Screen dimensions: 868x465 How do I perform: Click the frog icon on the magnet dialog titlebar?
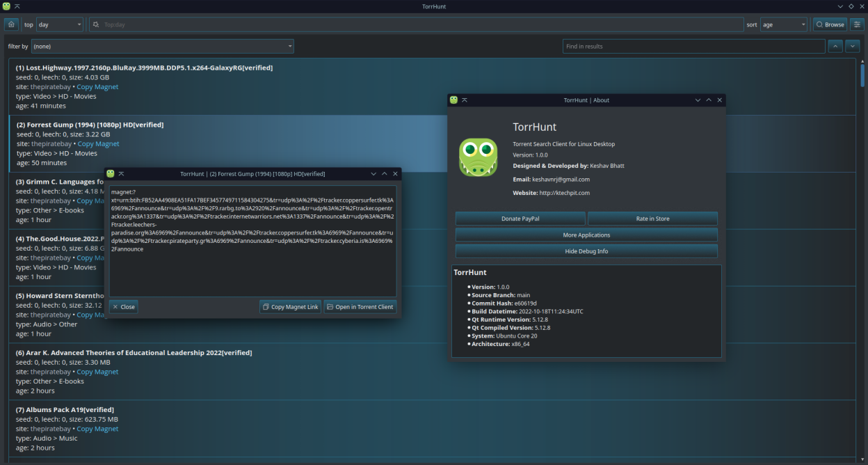click(x=110, y=173)
